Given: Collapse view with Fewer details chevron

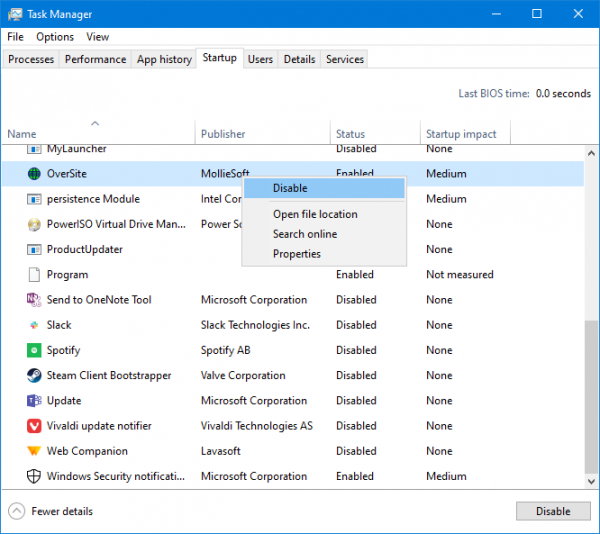Looking at the screenshot, I should click(x=17, y=511).
